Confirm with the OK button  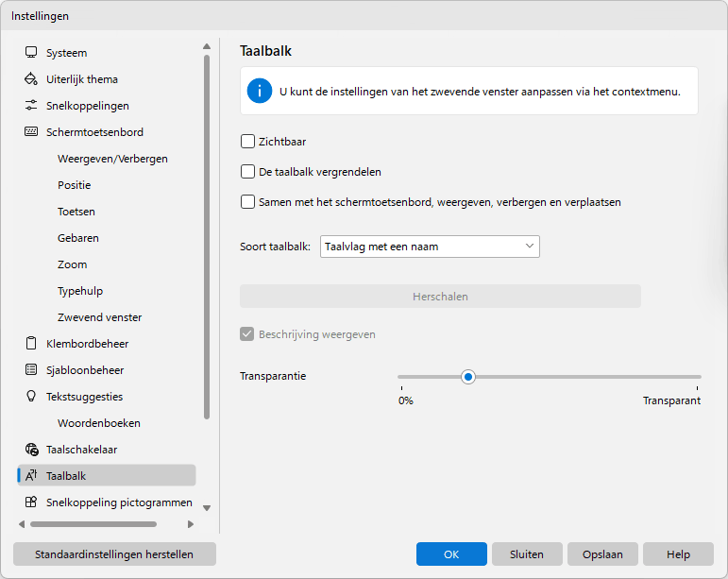click(x=451, y=553)
